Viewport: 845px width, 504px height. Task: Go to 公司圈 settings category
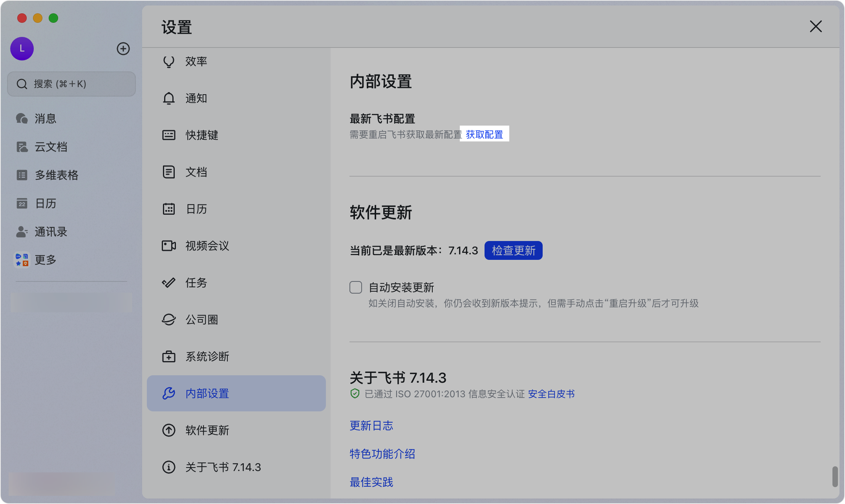pyautogui.click(x=236, y=320)
